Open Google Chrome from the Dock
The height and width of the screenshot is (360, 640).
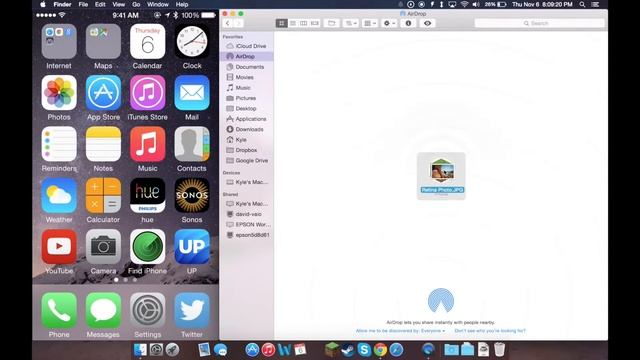point(380,350)
